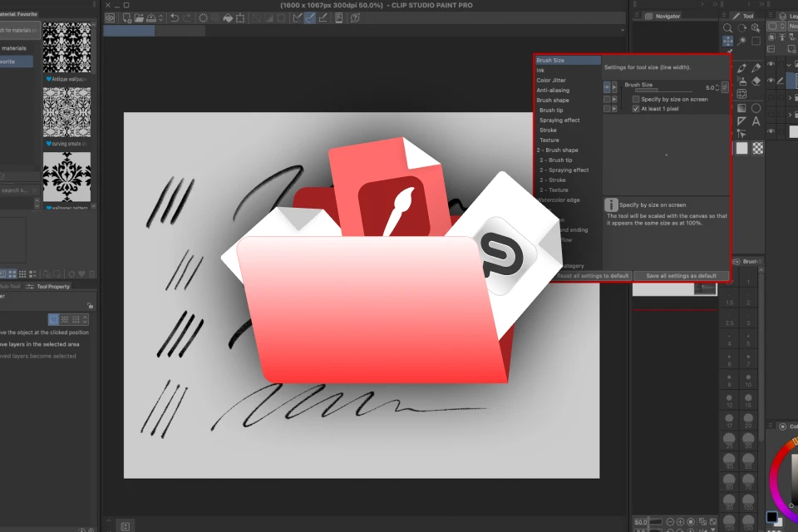This screenshot has width=798, height=532.
Task: Select transparent checkered color swatch
Action: click(758, 148)
